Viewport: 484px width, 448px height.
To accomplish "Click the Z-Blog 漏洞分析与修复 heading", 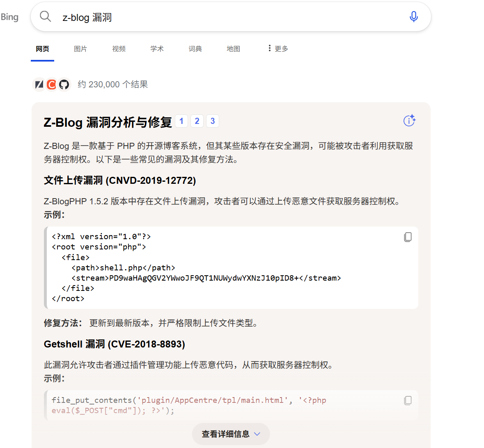I will 108,122.
